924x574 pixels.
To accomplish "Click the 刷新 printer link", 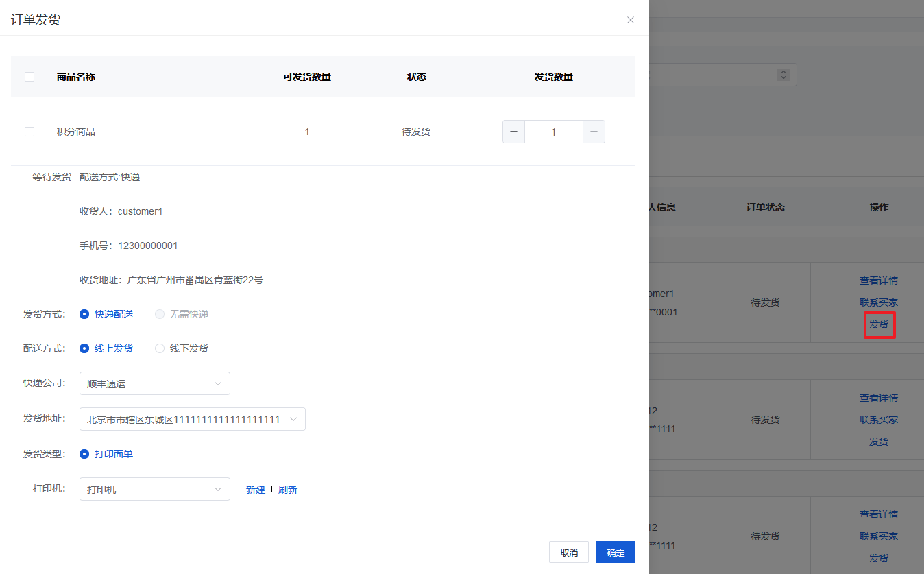I will [x=288, y=490].
